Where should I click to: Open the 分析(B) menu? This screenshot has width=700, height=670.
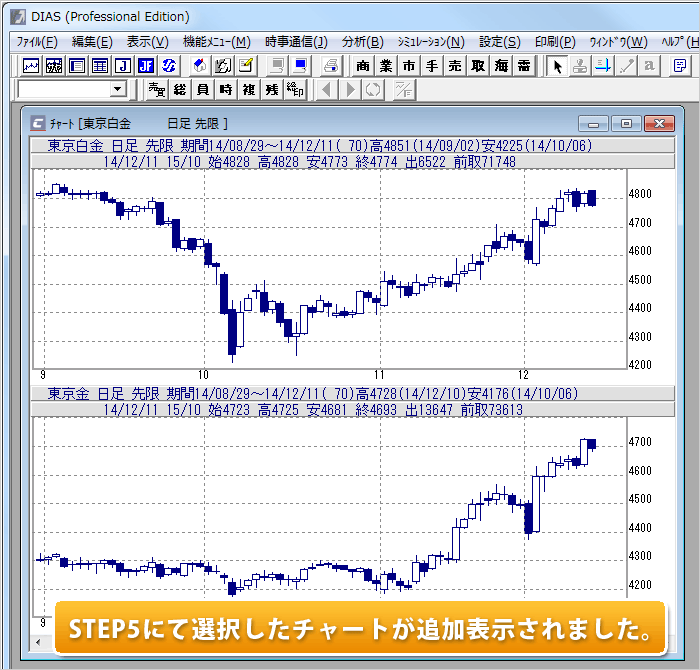(x=362, y=42)
